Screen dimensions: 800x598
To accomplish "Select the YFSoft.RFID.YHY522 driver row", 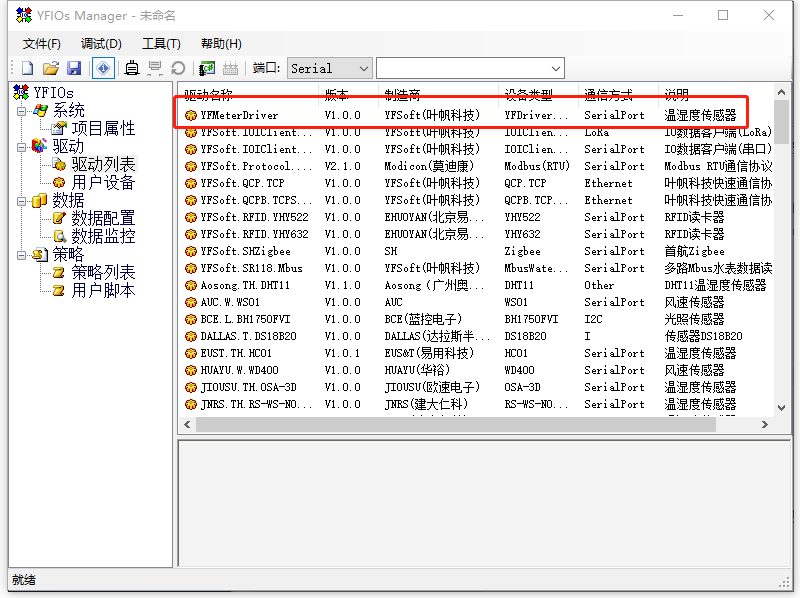I will tap(477, 217).
